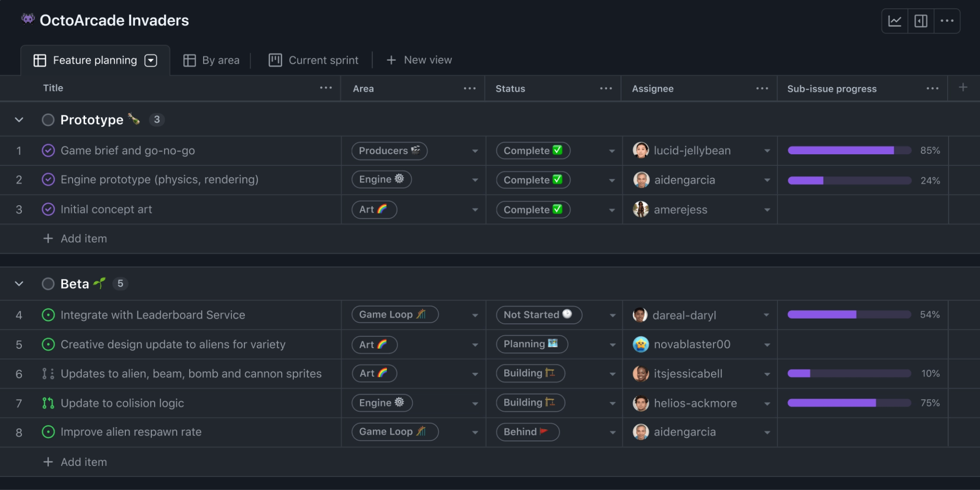Select the Prototype group circle
980x490 pixels.
click(48, 120)
